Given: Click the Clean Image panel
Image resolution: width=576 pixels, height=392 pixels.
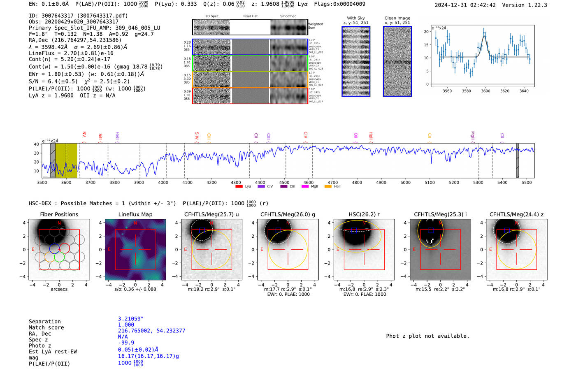Looking at the screenshot, I should 397,61.
